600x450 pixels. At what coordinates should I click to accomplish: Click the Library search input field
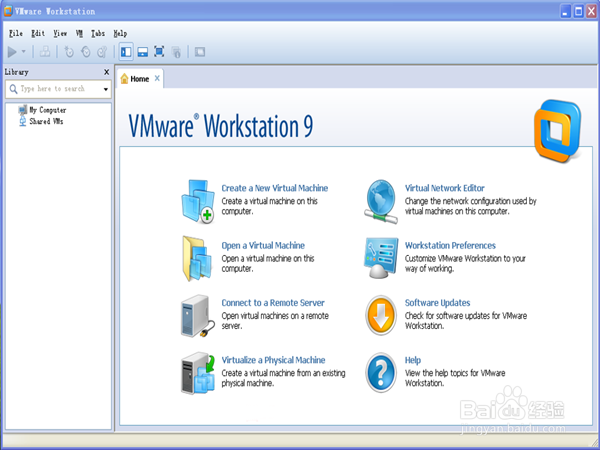pos(59,89)
